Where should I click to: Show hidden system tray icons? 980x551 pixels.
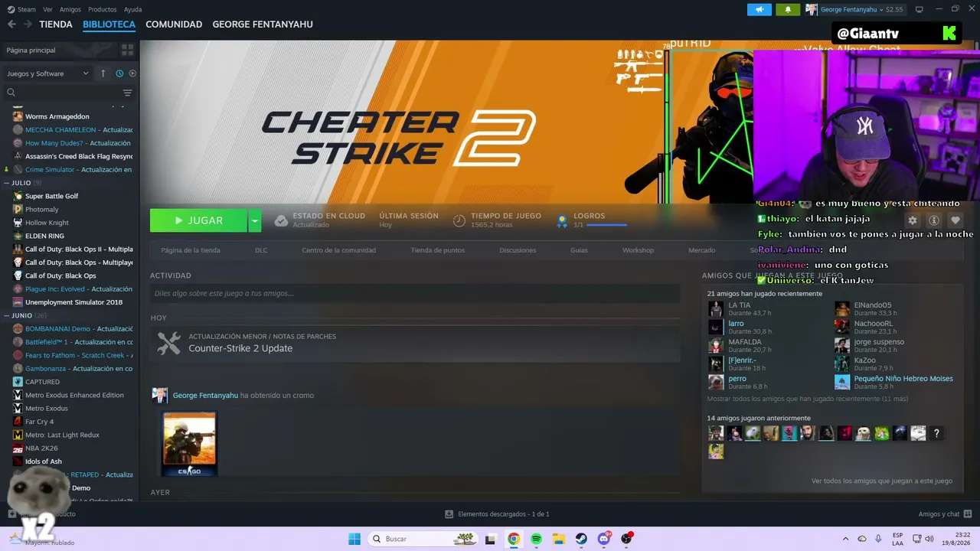coord(845,539)
